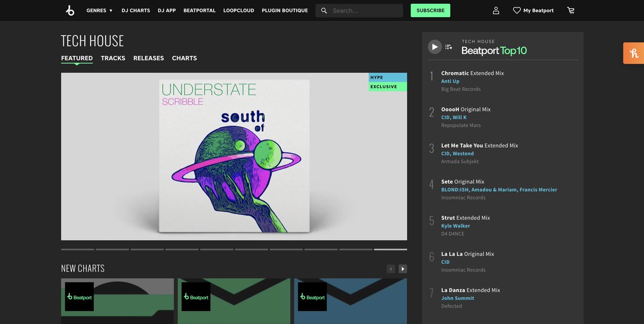The height and width of the screenshot is (324, 644).
Task: Open the BEATPORTAL menu item
Action: tap(199, 10)
